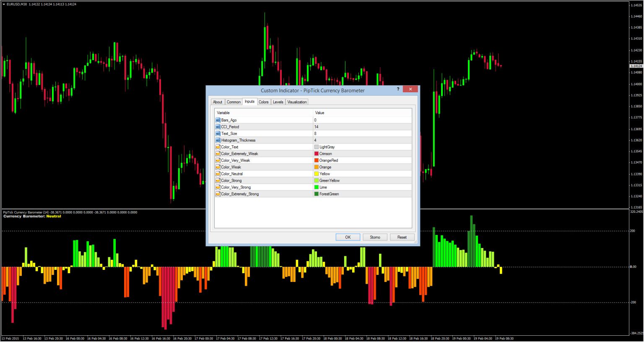Viewport: 644px width, 342px height.
Task: Reset inputs using the Reset button
Action: pos(402,237)
